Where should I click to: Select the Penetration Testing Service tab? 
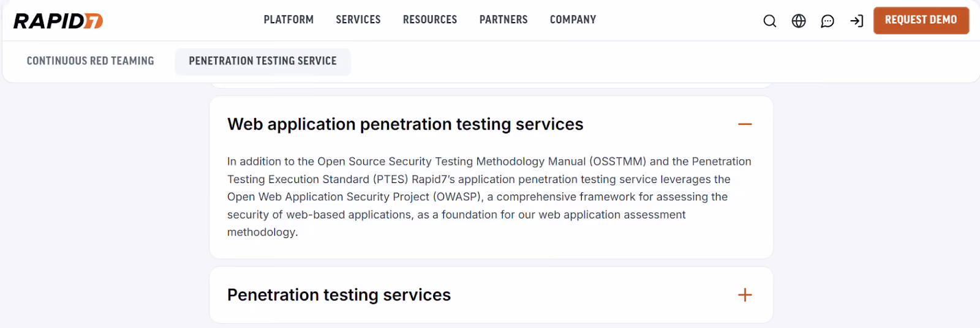[263, 61]
